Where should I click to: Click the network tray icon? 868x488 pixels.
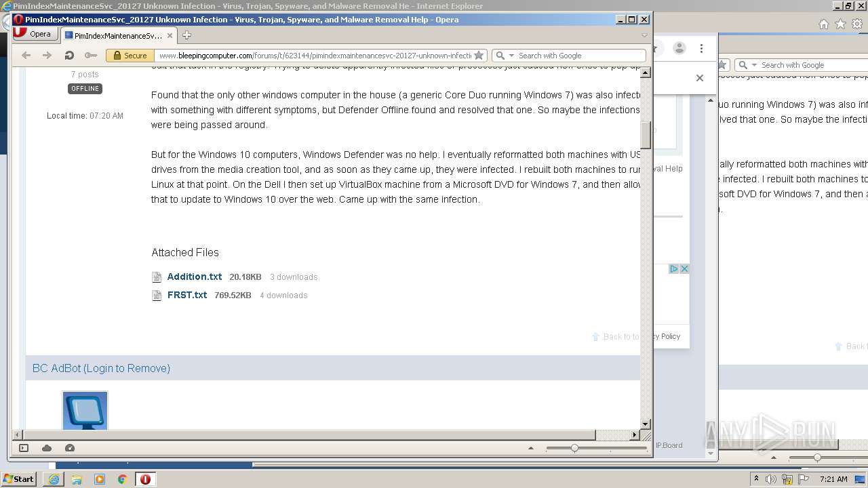click(x=787, y=479)
